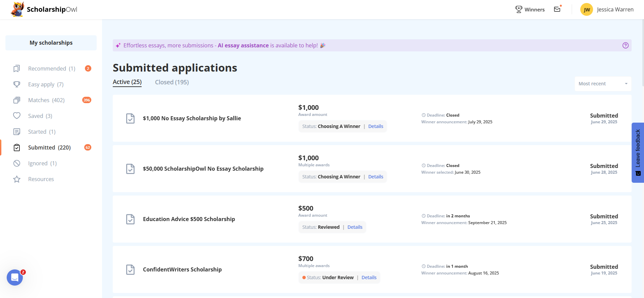Viewport: 644px width, 298px height.
Task: Click the 'Submitted applications' heading
Action: [175, 68]
